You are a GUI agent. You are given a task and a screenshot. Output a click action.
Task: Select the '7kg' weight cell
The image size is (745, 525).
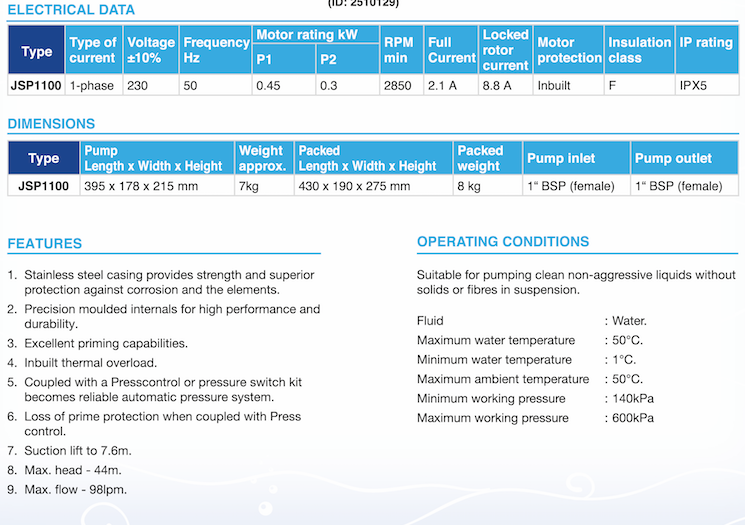264,186
